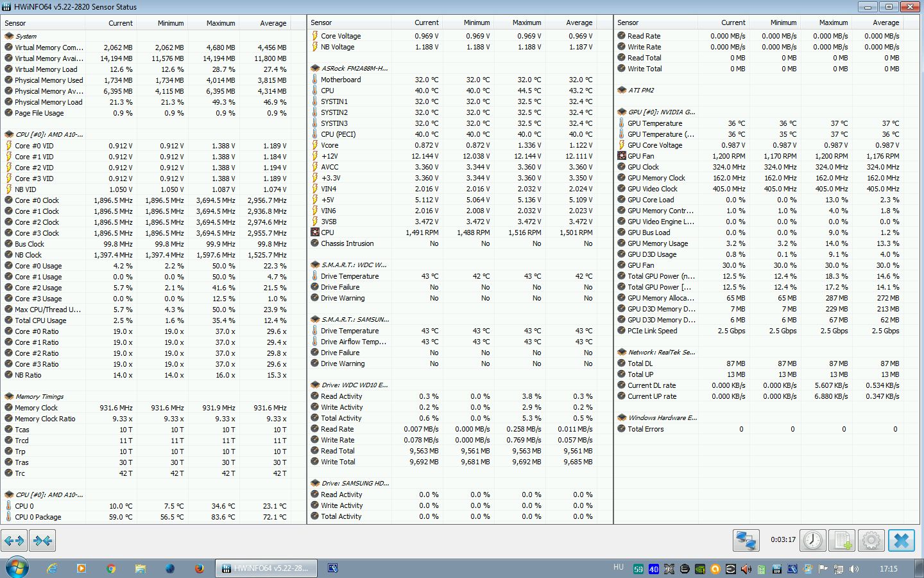Select the 'Total Errors' row
This screenshot has height=578, width=924.
(767, 429)
